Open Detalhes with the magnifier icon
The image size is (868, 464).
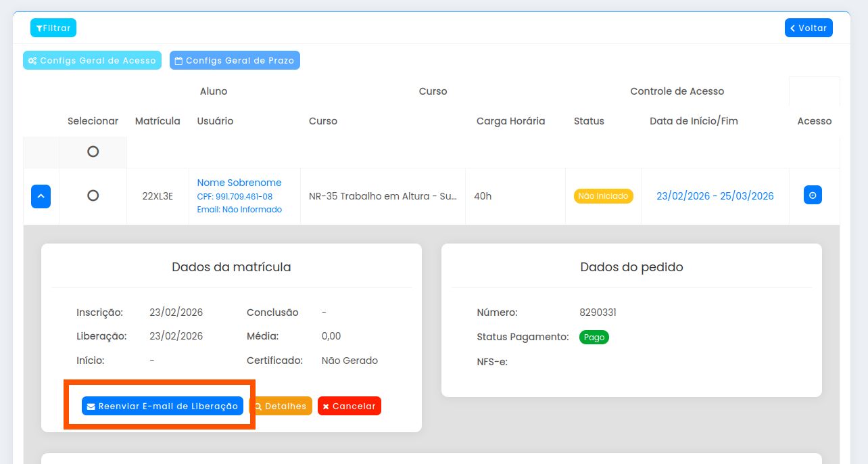tap(281, 406)
